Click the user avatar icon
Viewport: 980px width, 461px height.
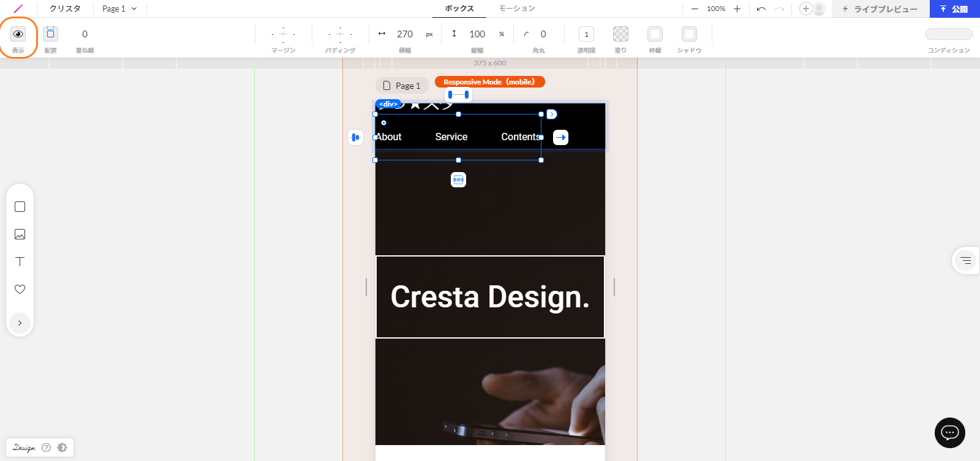click(819, 9)
